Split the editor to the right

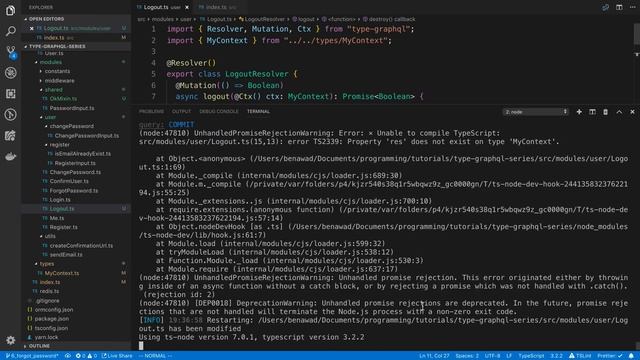[x=619, y=7]
